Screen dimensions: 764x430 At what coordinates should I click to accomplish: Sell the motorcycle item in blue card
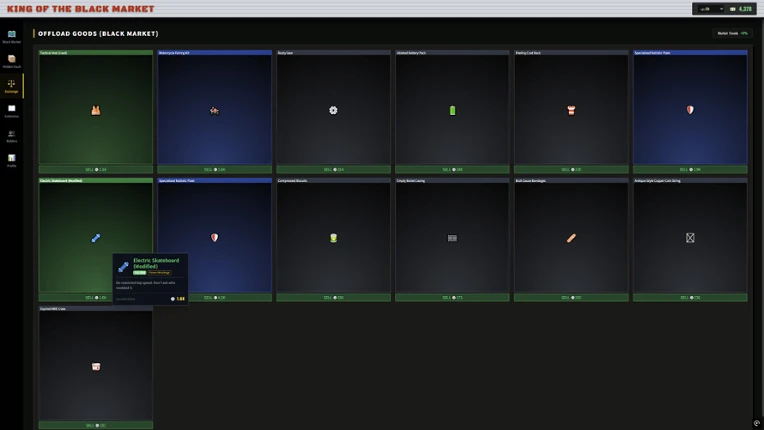[x=214, y=169]
